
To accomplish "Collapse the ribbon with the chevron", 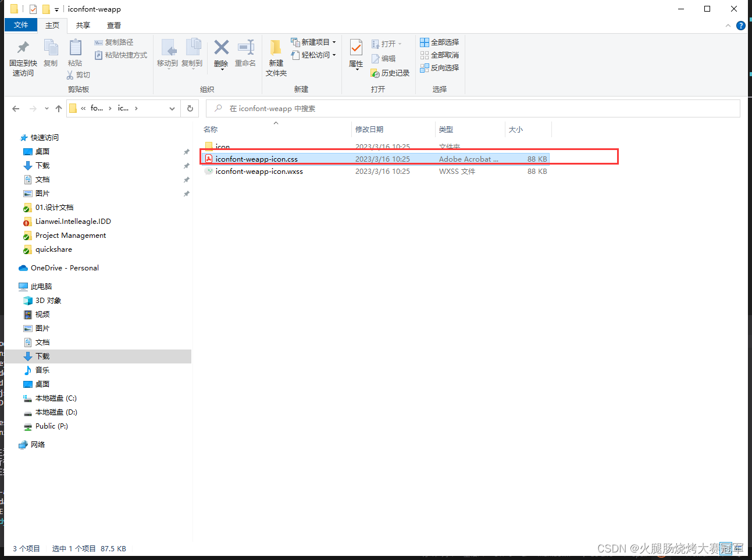I will pyautogui.click(x=728, y=26).
